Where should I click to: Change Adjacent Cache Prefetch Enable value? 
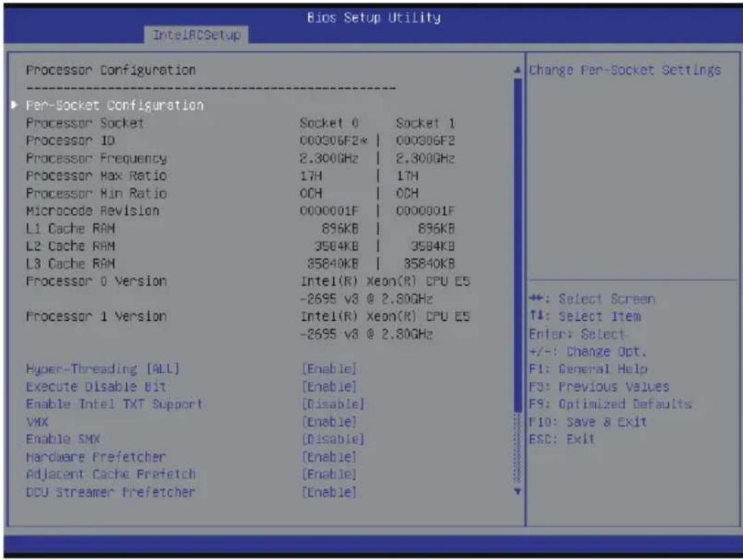point(329,474)
